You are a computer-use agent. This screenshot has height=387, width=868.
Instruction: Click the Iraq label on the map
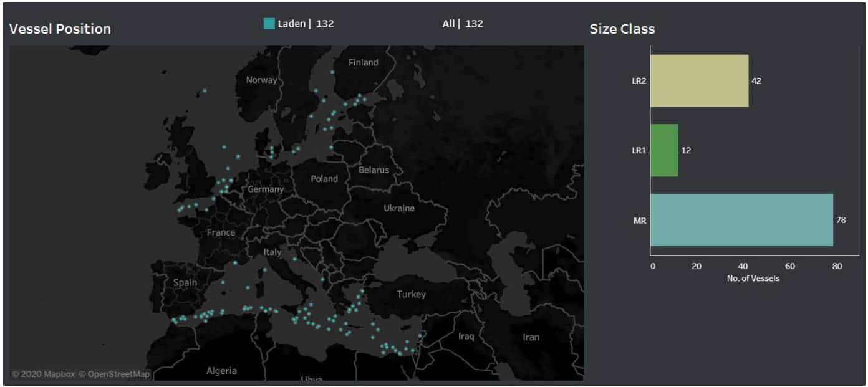(466, 336)
